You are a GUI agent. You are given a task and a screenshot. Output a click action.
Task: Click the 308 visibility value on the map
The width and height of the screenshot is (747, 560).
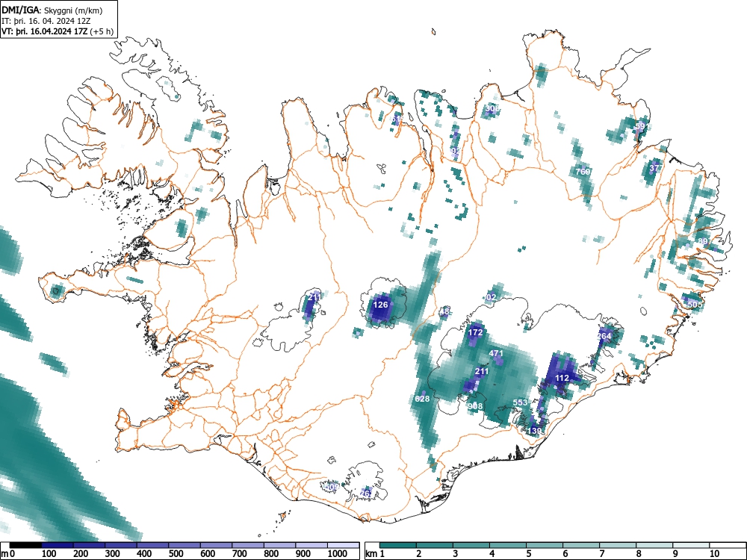coord(492,108)
